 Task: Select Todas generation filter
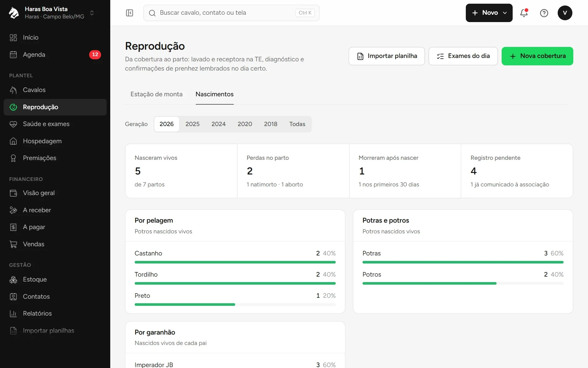[x=297, y=124]
